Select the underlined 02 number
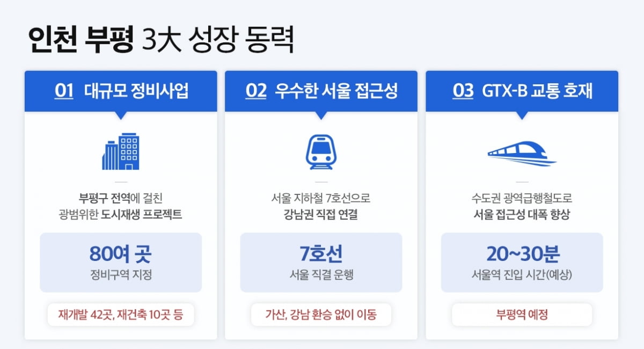Screen dimensions: 644x349 pos(256,91)
